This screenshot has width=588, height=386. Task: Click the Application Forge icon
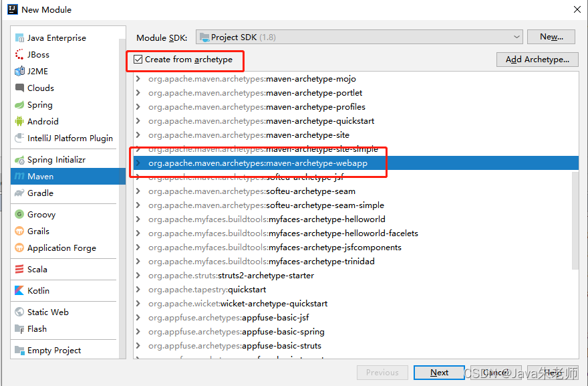[x=19, y=248]
